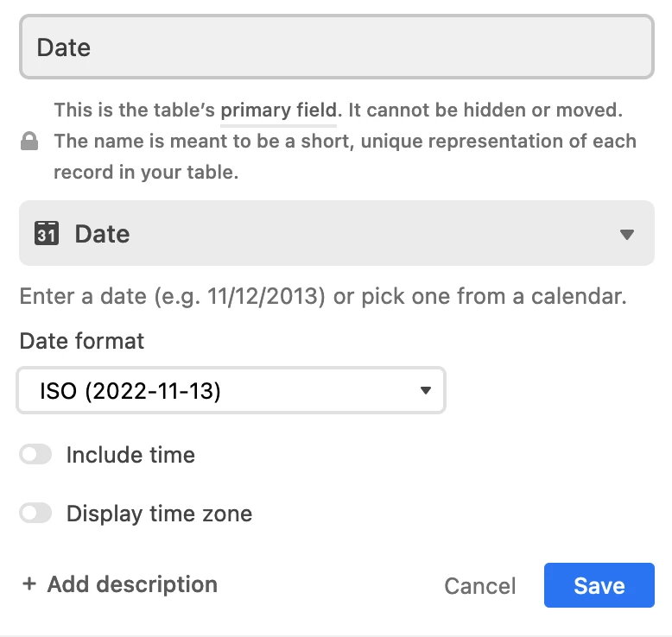Click the Include time label
Screen dimensions: 672x637
(x=130, y=455)
